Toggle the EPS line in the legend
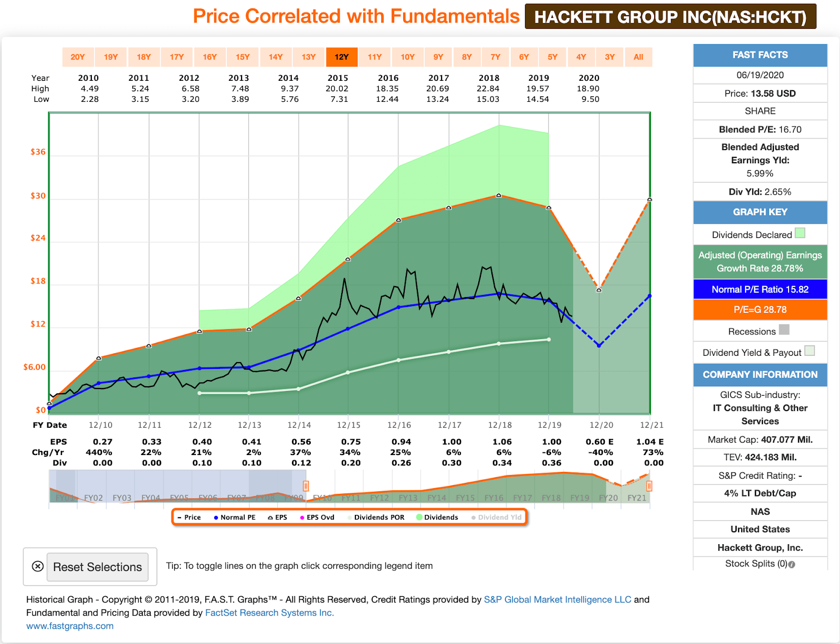Screen dimensions: 840x644 pyautogui.click(x=279, y=517)
